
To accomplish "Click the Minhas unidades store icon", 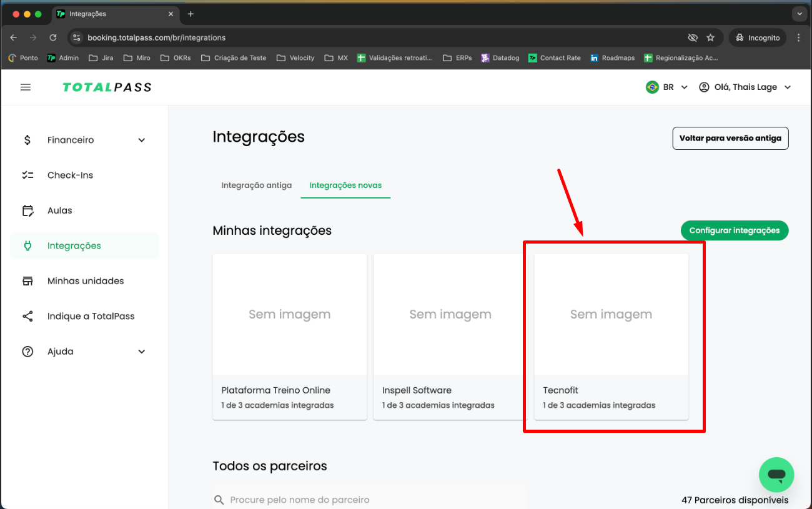I will 27,281.
